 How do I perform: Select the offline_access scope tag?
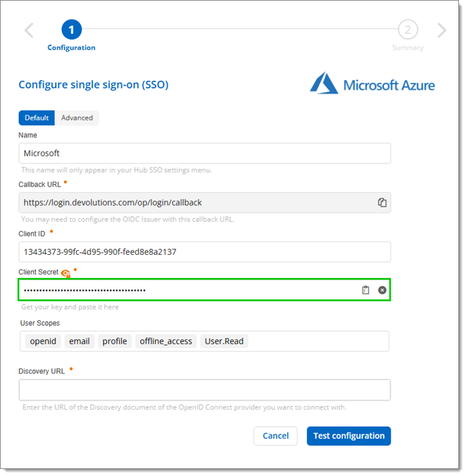pyautogui.click(x=165, y=342)
